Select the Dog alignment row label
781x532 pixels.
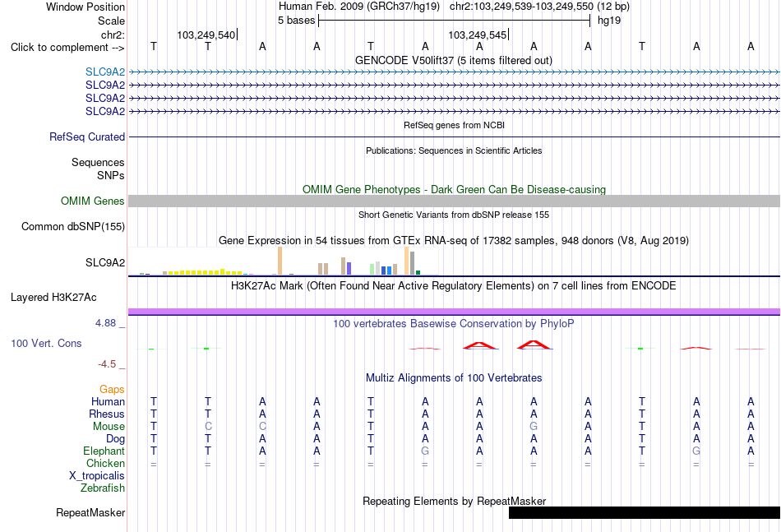coord(115,439)
